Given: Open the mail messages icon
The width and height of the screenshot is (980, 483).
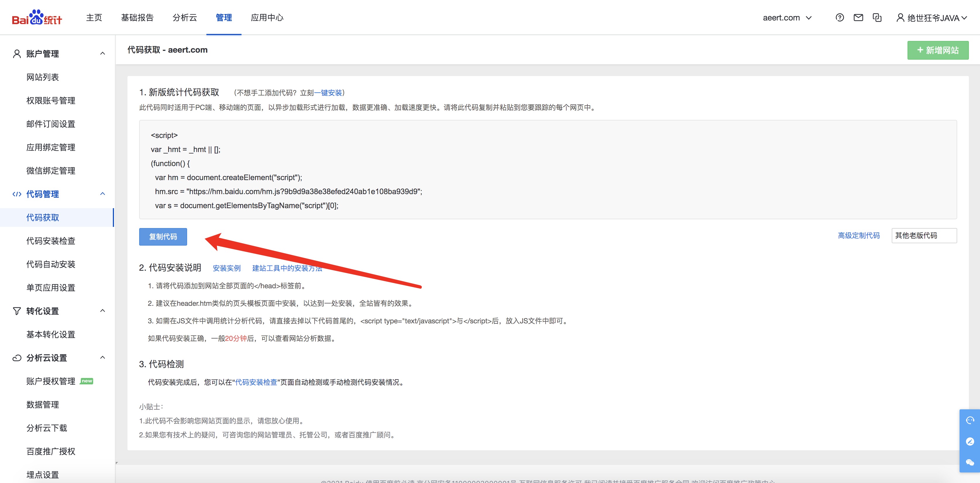Looking at the screenshot, I should click(x=858, y=18).
